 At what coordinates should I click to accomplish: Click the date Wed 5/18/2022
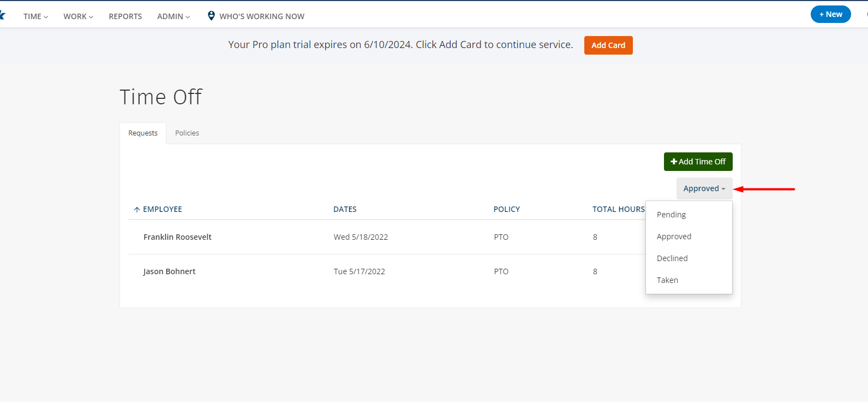coord(361,237)
